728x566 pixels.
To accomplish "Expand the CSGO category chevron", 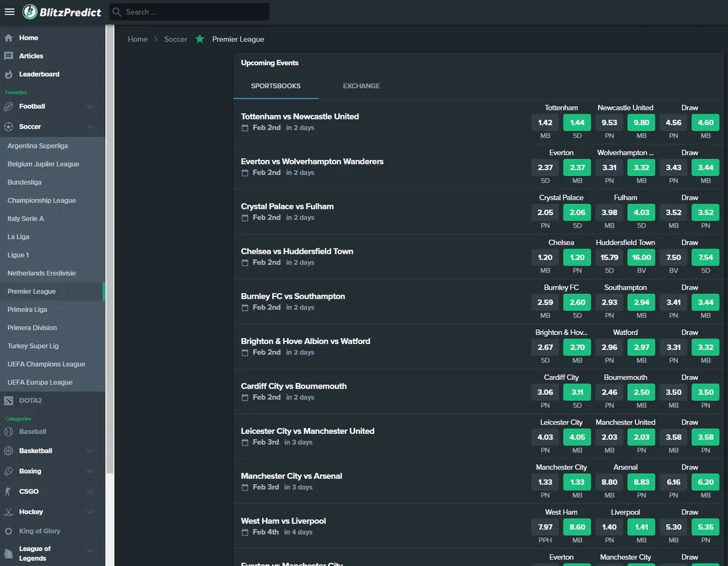I will point(90,492).
